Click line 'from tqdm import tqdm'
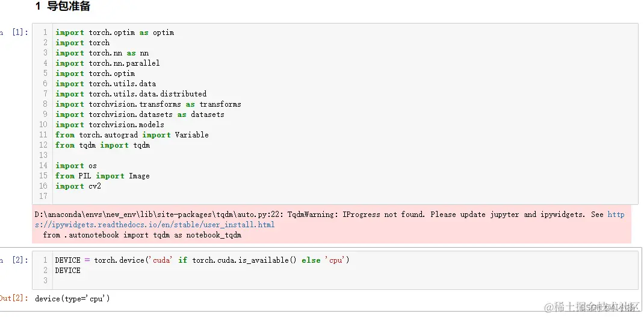Viewport: 644px width, 317px height. (x=103, y=145)
